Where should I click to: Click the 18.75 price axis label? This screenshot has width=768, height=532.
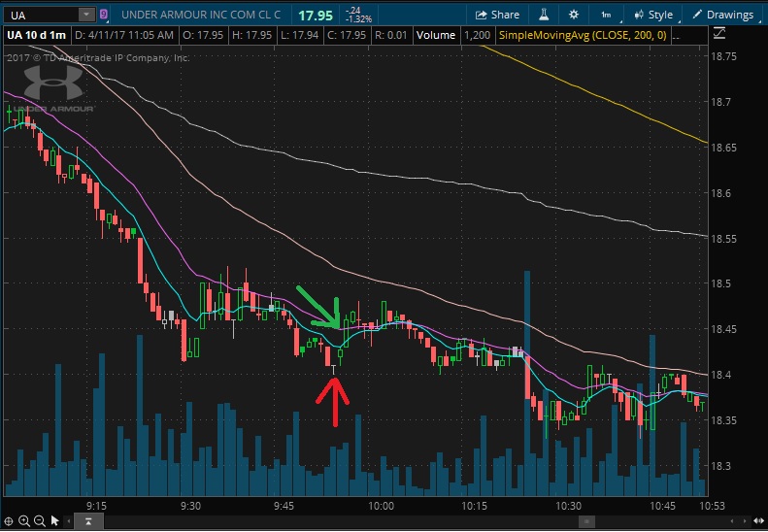click(x=723, y=56)
